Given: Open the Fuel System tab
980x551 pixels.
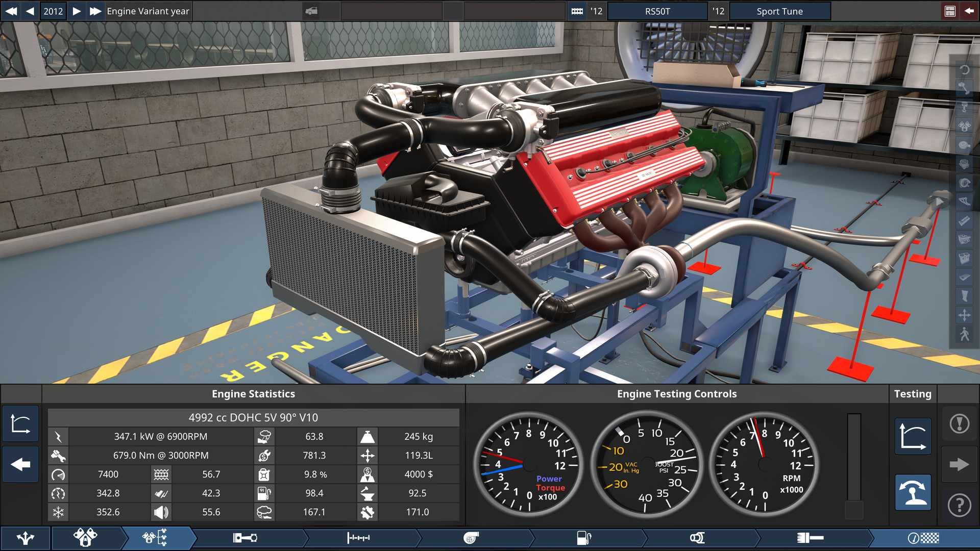Looking at the screenshot, I should tap(582, 537).
